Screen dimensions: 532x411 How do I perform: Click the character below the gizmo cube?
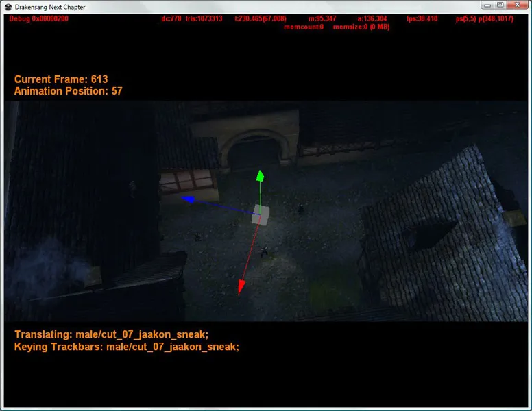pyautogui.click(x=264, y=251)
